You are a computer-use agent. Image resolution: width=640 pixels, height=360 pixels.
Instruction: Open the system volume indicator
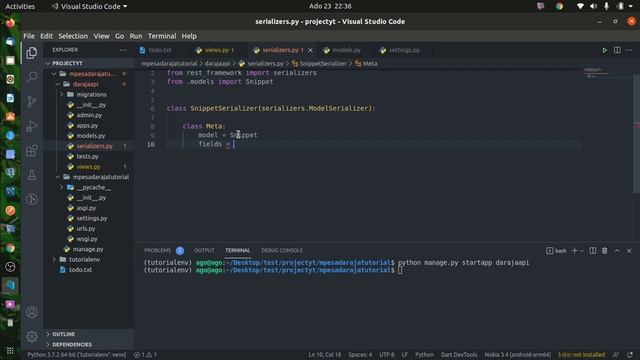tap(593, 6)
